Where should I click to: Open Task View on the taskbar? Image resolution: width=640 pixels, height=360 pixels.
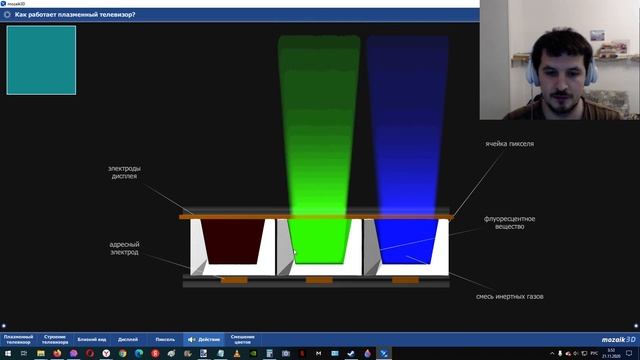pos(24,353)
